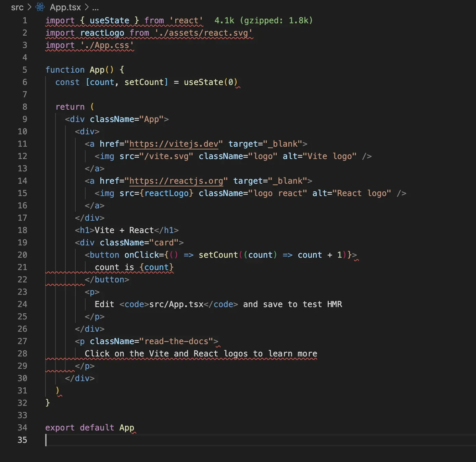Follow the https://vitejs.dev link

pos(174,144)
